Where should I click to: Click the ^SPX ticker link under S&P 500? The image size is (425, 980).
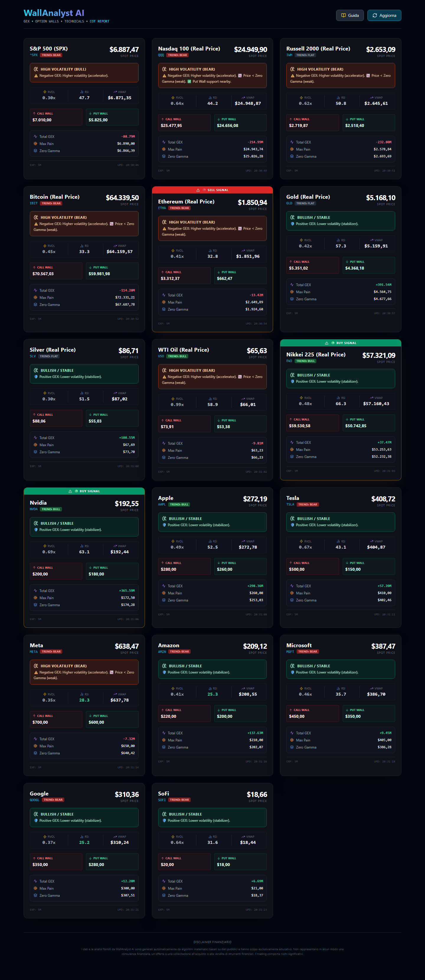[33, 55]
